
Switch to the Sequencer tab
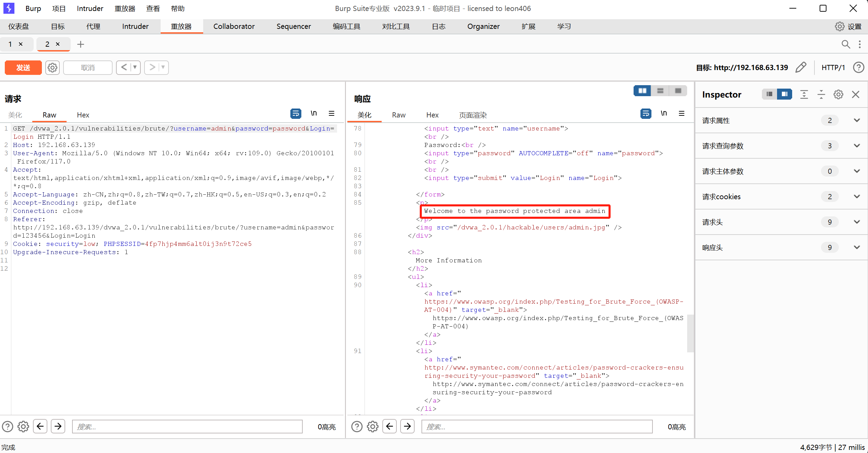click(293, 26)
